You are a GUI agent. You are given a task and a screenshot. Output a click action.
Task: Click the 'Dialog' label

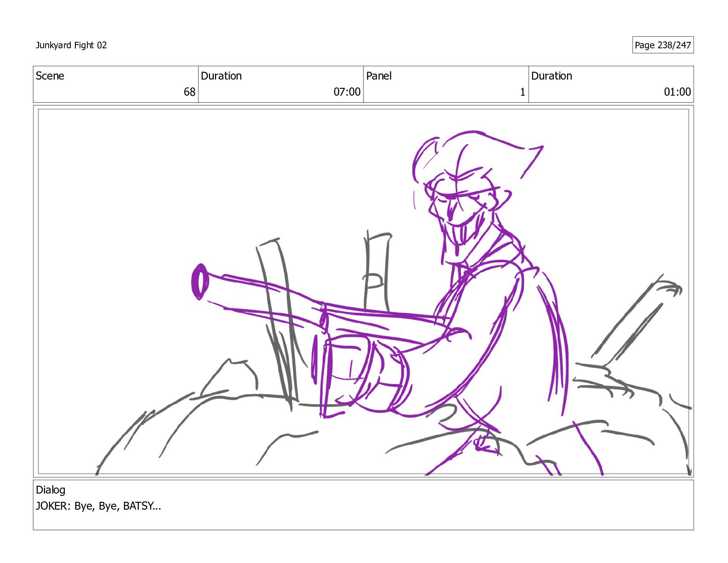pos(51,490)
